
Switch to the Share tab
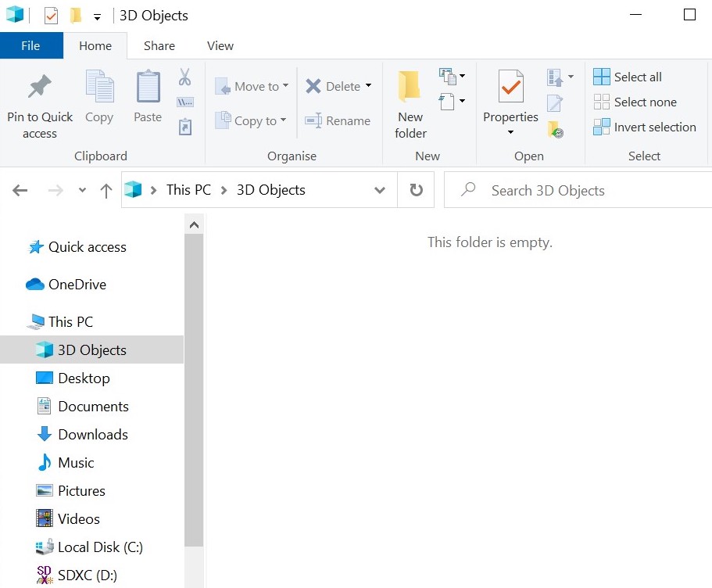159,46
